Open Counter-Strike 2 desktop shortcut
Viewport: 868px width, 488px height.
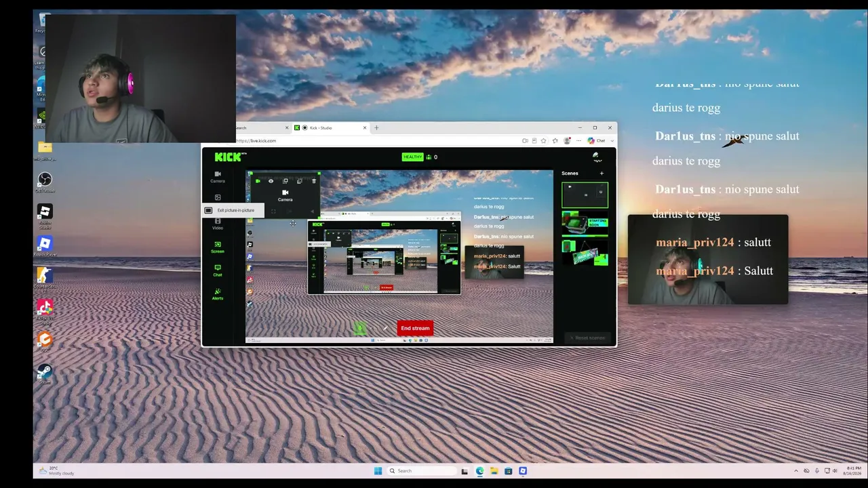[x=45, y=277]
